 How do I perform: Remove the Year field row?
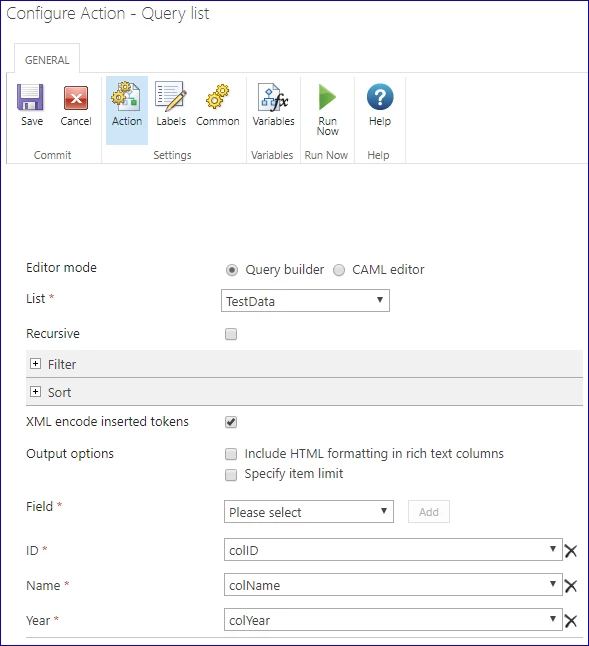coord(571,621)
